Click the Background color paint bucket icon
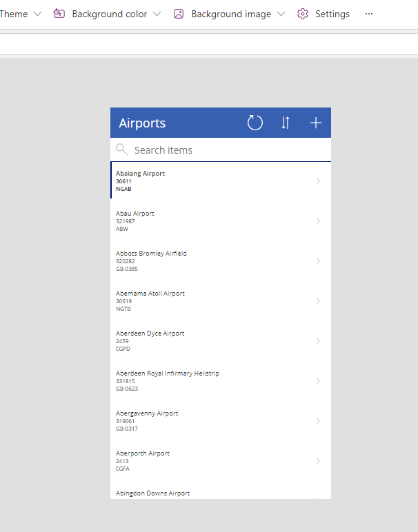Viewport: 418px width, 532px height. coord(59,14)
